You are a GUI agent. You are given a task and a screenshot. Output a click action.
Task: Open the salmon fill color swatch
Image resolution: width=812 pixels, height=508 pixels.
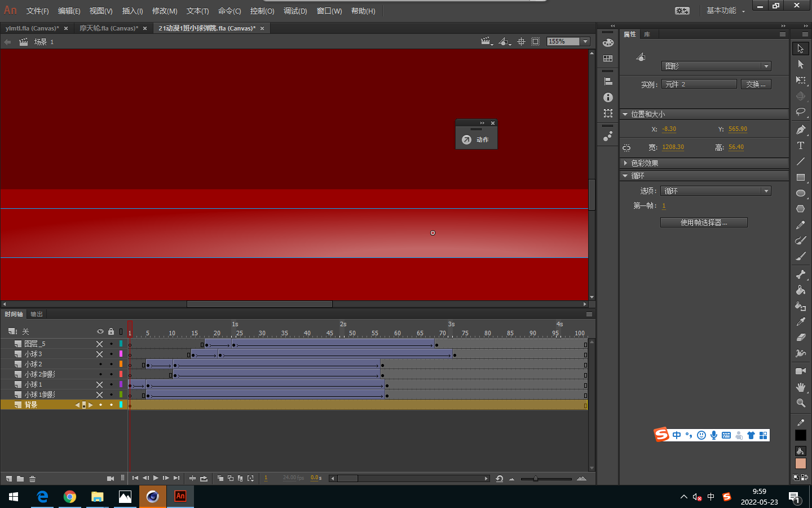[x=800, y=463]
